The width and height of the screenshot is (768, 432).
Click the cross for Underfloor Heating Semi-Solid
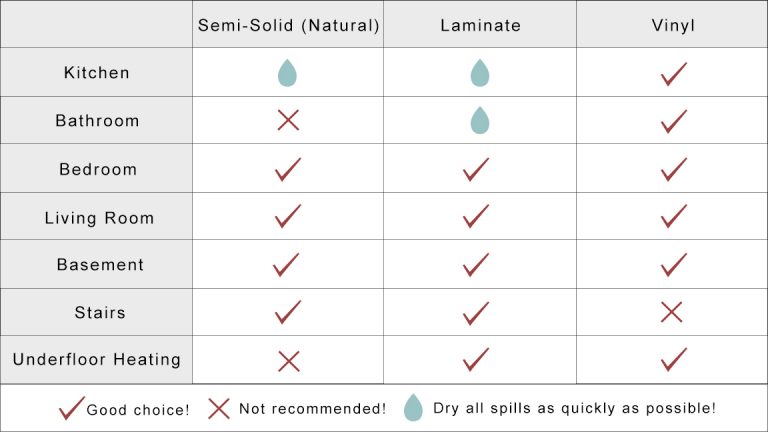pyautogui.click(x=288, y=361)
